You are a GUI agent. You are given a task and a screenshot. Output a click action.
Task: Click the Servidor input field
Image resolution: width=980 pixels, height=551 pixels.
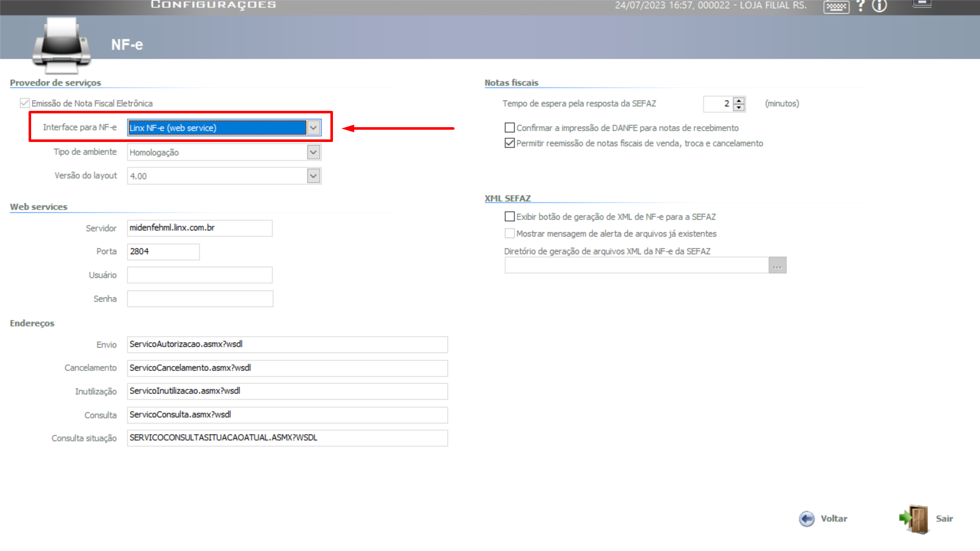tap(200, 228)
